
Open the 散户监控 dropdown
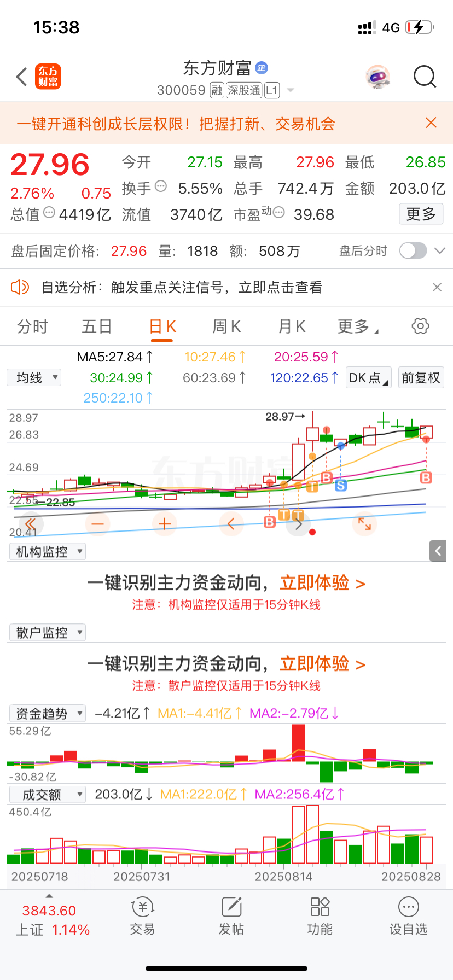click(48, 632)
